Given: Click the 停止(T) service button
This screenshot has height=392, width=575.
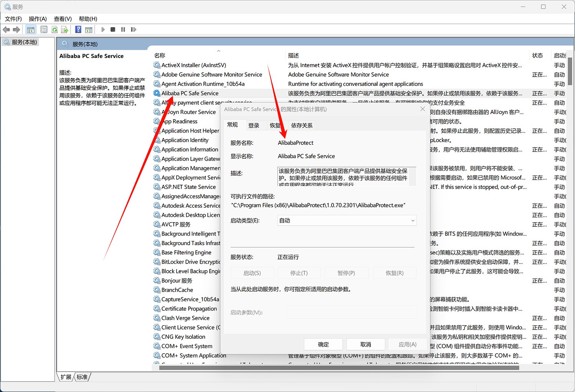Looking at the screenshot, I should click(x=299, y=273).
